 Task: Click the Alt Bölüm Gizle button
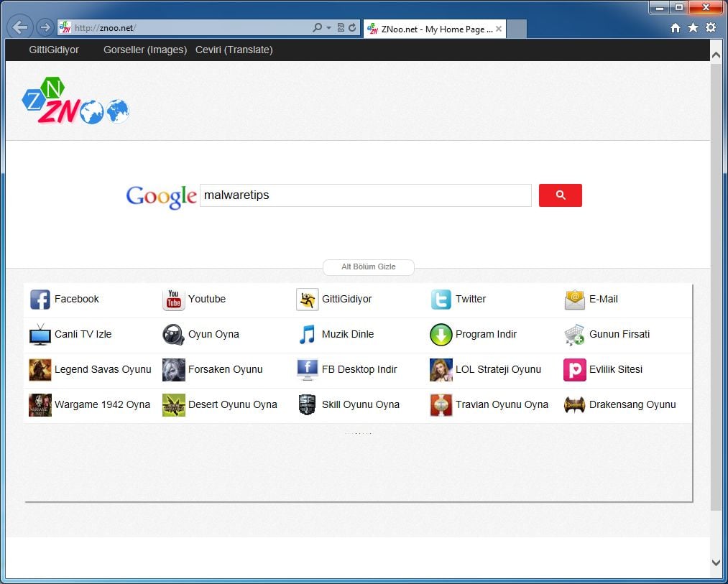coord(369,267)
